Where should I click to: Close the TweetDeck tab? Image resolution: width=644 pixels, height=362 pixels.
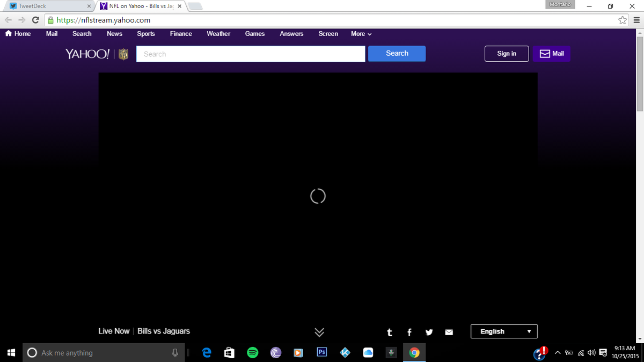(89, 6)
